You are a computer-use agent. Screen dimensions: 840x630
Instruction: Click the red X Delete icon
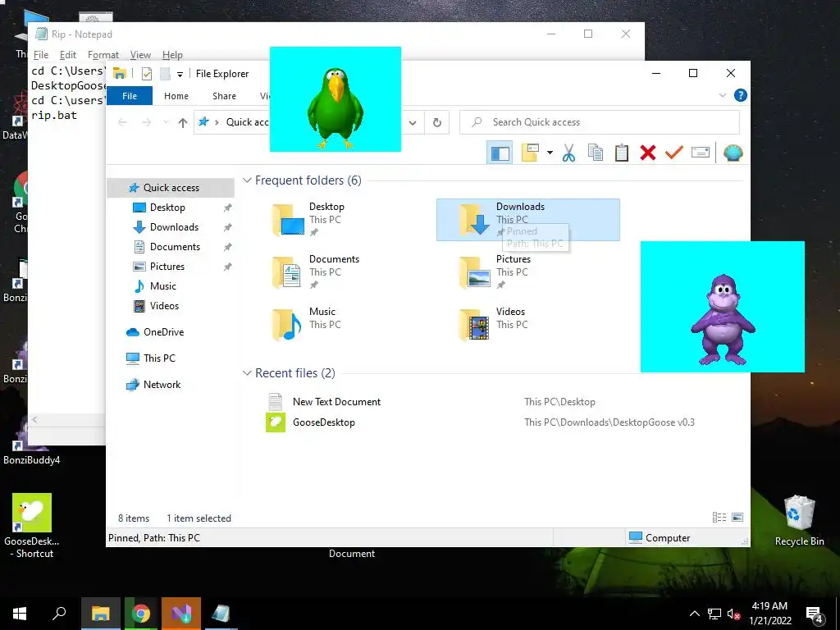coord(648,153)
